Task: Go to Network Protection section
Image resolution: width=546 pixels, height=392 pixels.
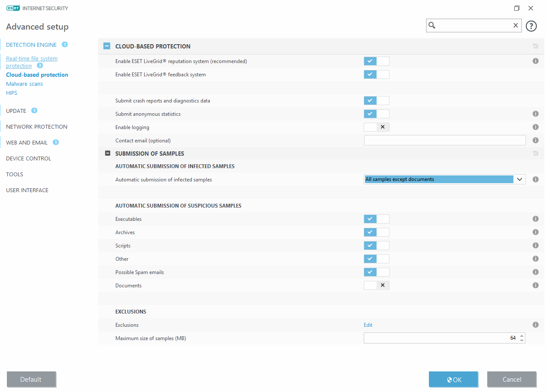Action: tap(36, 127)
